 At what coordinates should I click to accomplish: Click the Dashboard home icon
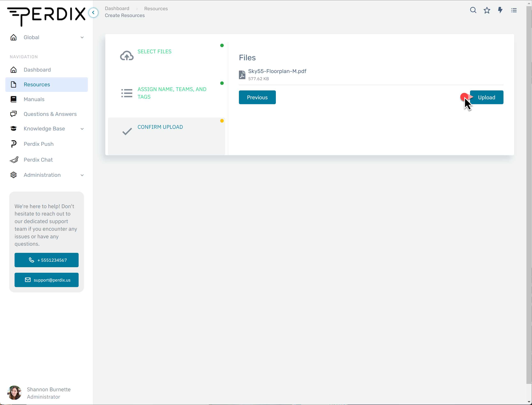(14, 70)
